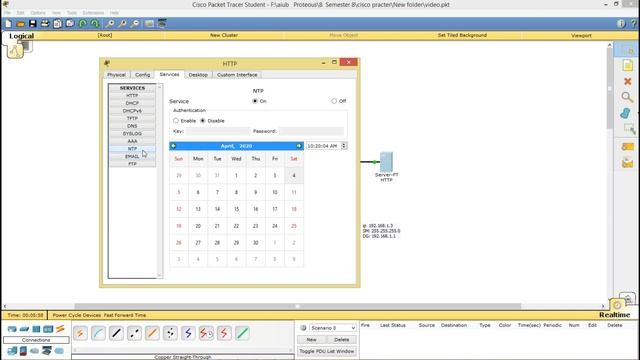
Task: Choose the Delete tool red X
Action: pos(627,81)
